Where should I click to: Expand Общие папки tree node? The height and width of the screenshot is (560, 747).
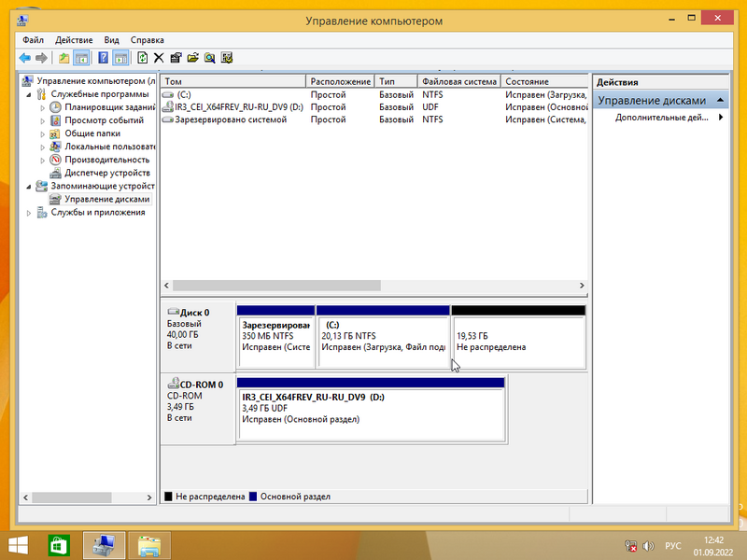point(42,133)
